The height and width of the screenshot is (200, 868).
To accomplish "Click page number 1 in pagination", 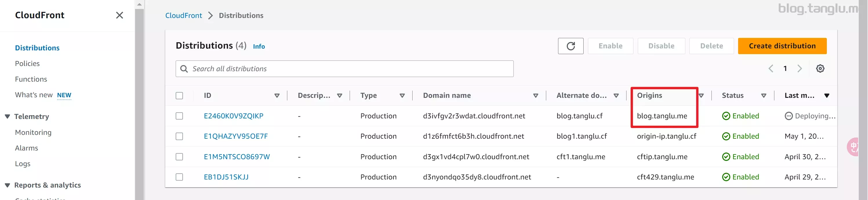I will (x=785, y=69).
